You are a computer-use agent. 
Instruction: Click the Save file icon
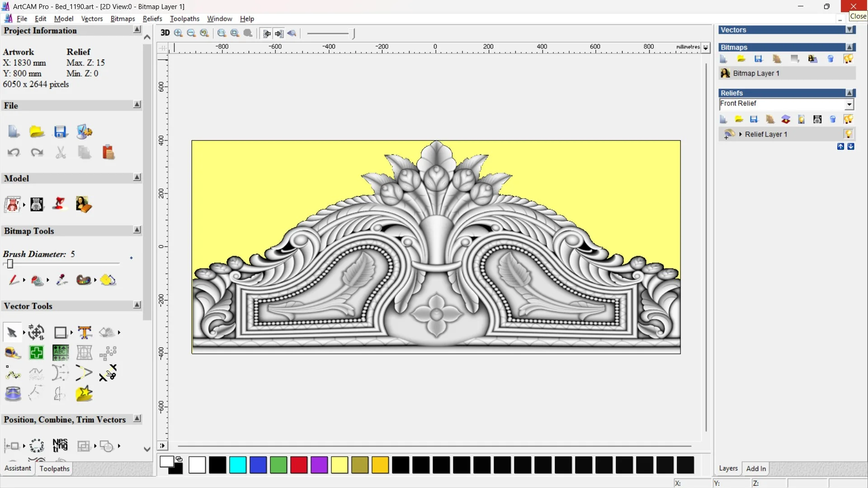coord(60,131)
